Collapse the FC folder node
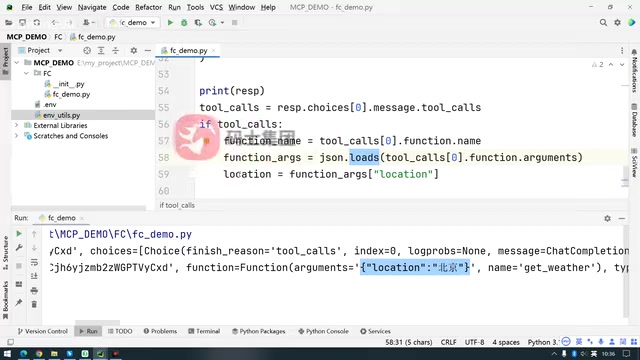The image size is (640, 360). (x=26, y=73)
